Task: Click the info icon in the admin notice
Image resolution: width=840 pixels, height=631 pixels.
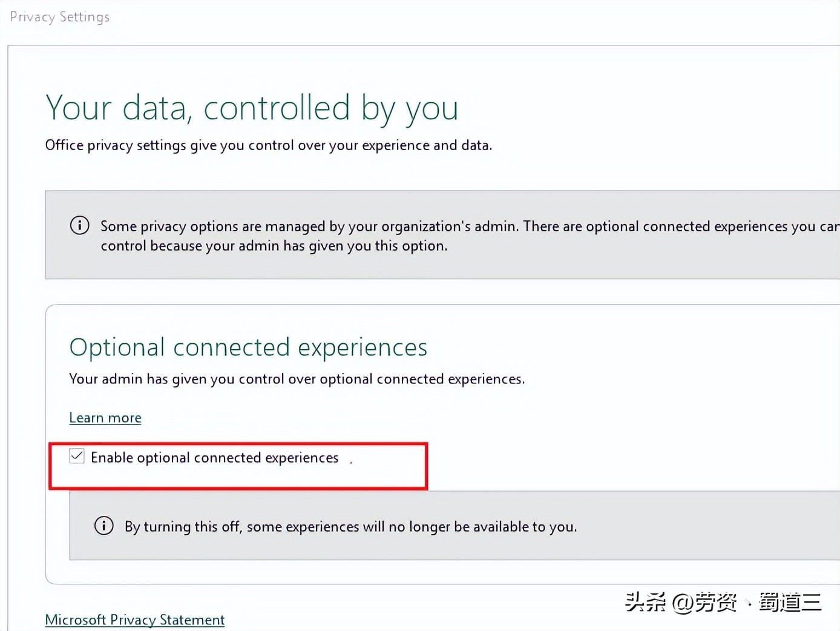Action: (x=80, y=225)
